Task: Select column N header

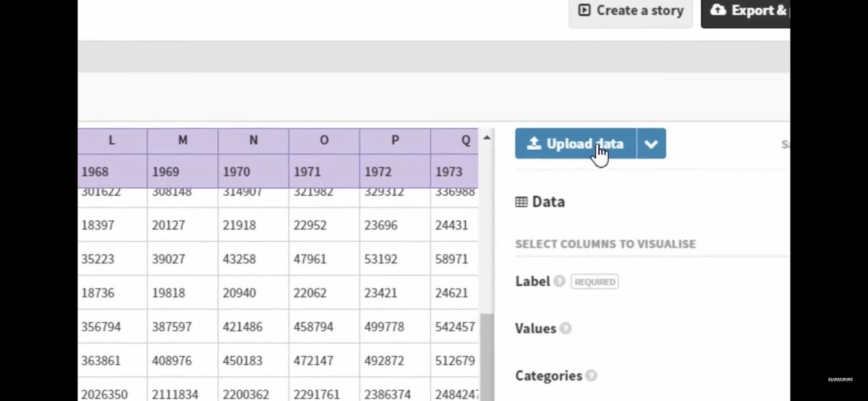Action: (x=254, y=141)
